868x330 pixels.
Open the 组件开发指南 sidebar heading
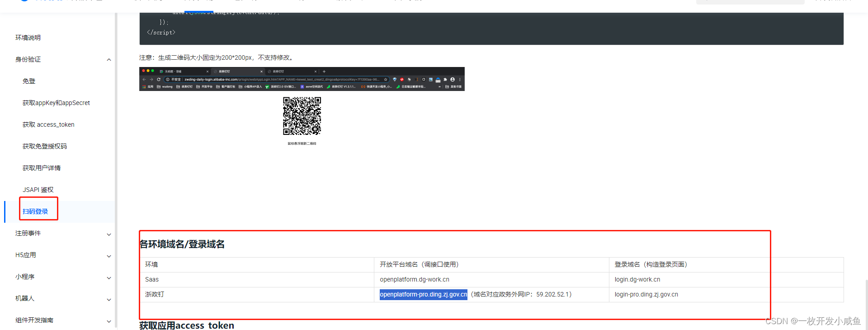tap(34, 320)
